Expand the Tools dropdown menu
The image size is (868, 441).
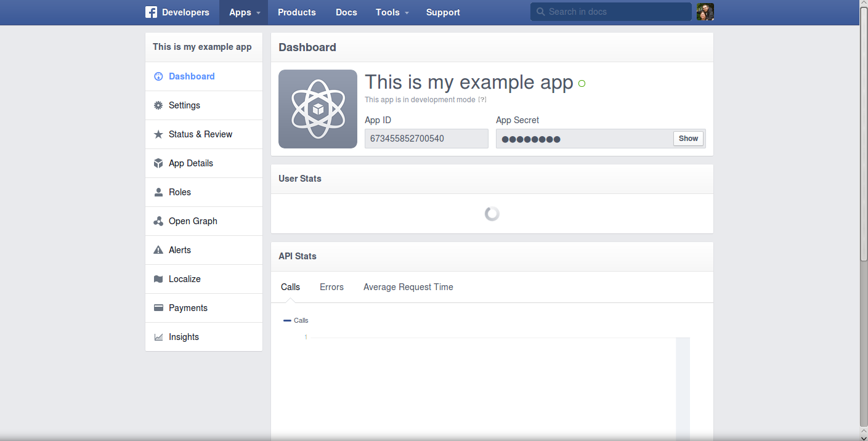click(392, 12)
